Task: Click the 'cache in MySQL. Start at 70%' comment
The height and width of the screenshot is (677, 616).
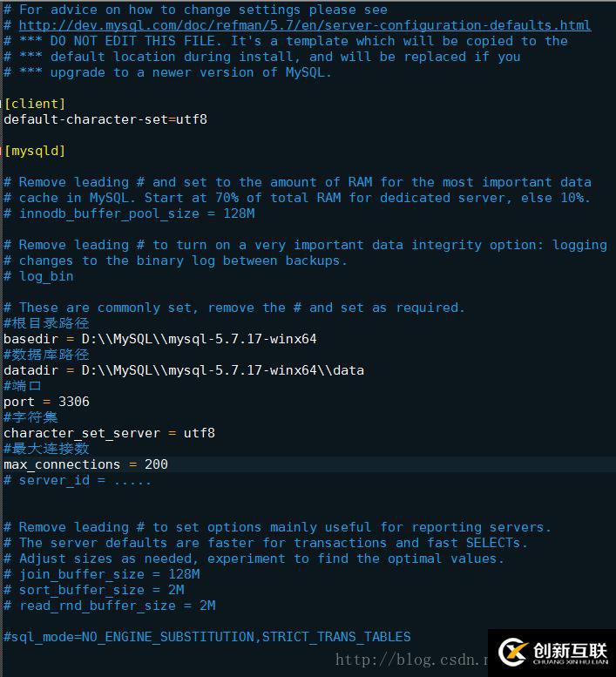Action: [297, 198]
